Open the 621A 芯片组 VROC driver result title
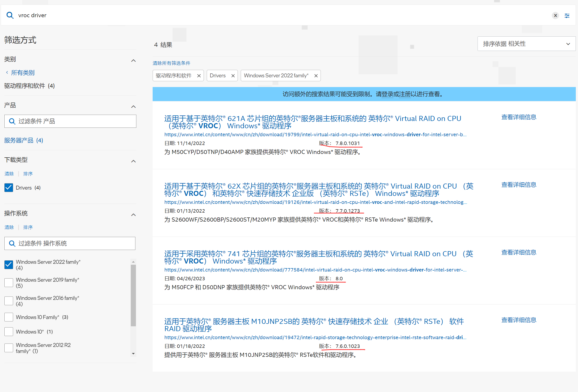Image resolution: width=578 pixels, height=392 pixels. point(313,122)
